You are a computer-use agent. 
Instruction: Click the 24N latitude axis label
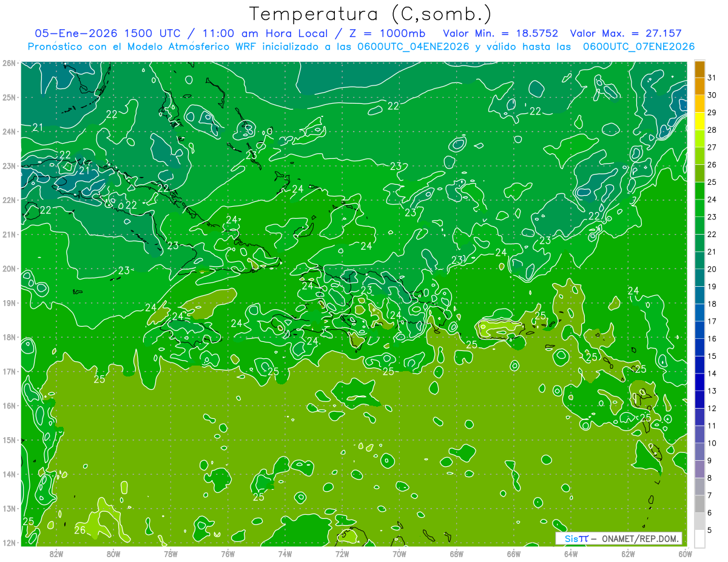(x=8, y=131)
